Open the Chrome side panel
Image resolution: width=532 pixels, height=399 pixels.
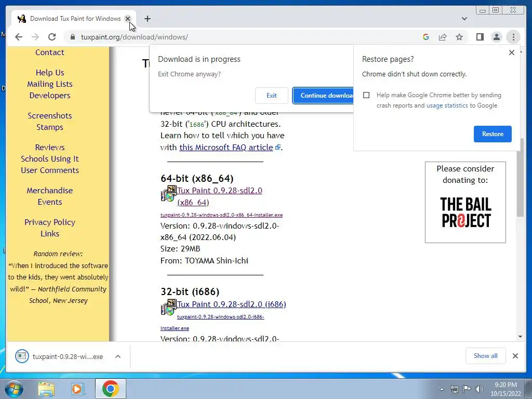[480, 37]
